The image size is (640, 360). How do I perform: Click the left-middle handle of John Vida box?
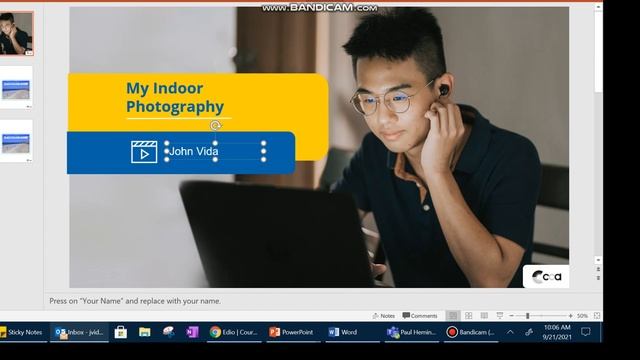point(167,151)
